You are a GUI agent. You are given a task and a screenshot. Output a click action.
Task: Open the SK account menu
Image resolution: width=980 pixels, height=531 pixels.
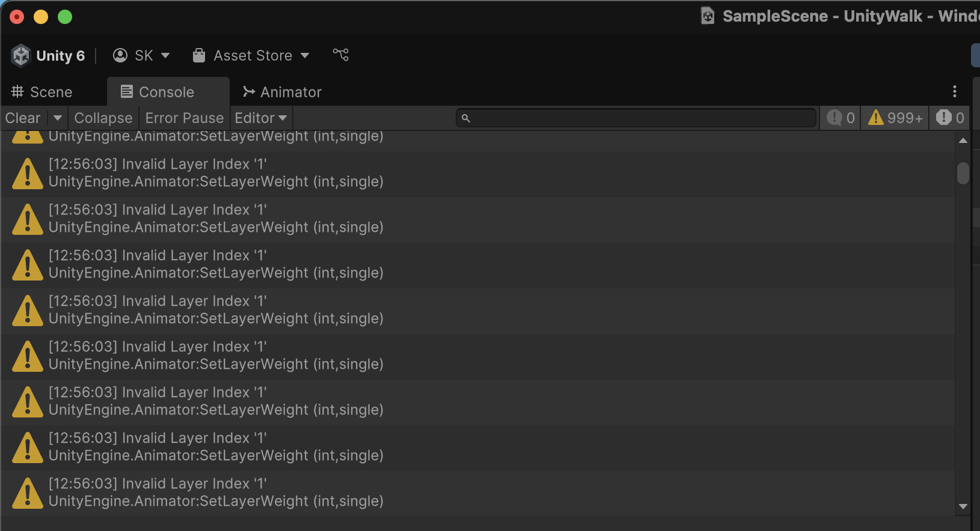point(141,56)
